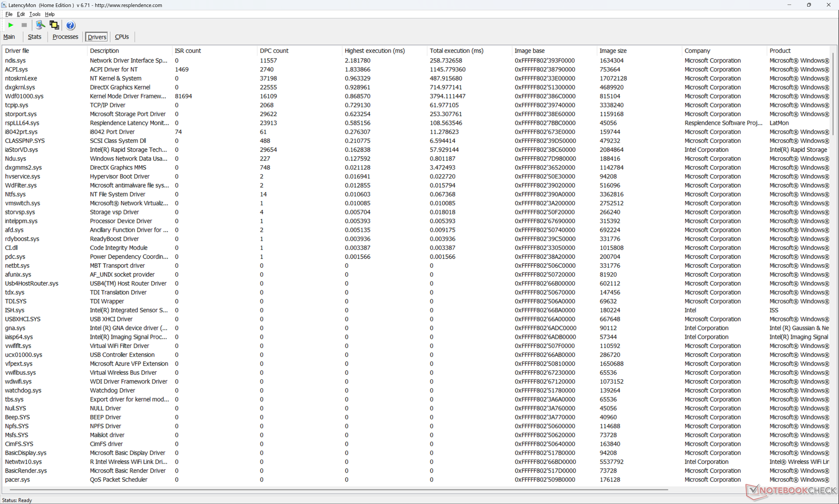Screen dimensions: 839x504
Task: Select the Wdf01000.sys driver row
Action: point(24,96)
